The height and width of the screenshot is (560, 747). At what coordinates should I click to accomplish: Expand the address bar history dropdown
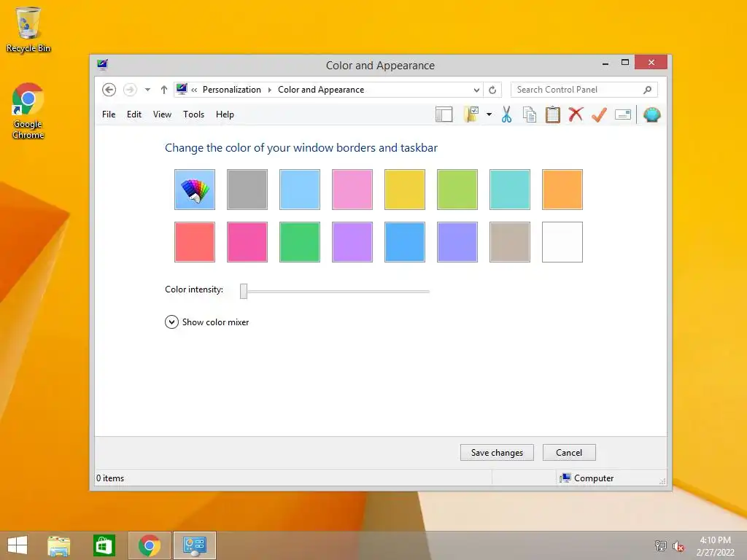[x=476, y=90]
